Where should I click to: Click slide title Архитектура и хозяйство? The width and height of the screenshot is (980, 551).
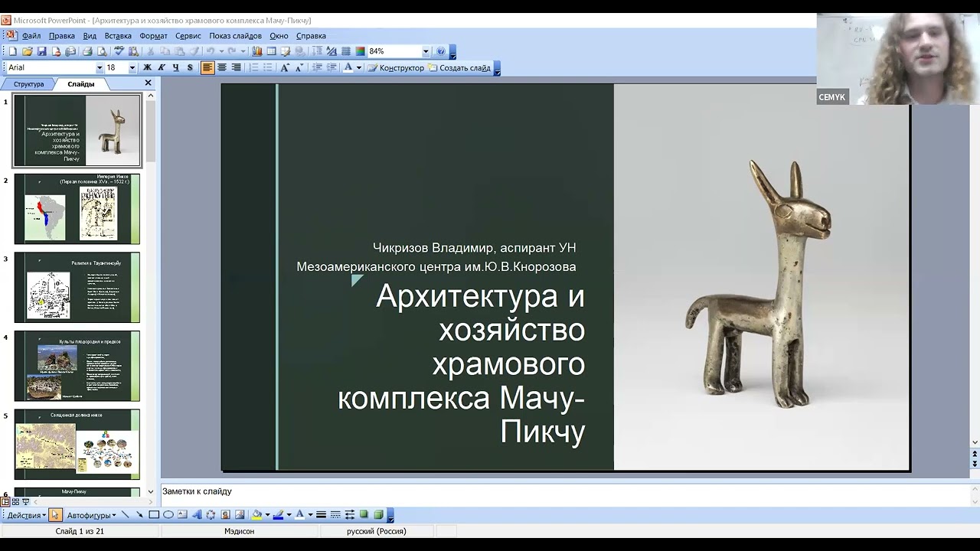coord(462,364)
